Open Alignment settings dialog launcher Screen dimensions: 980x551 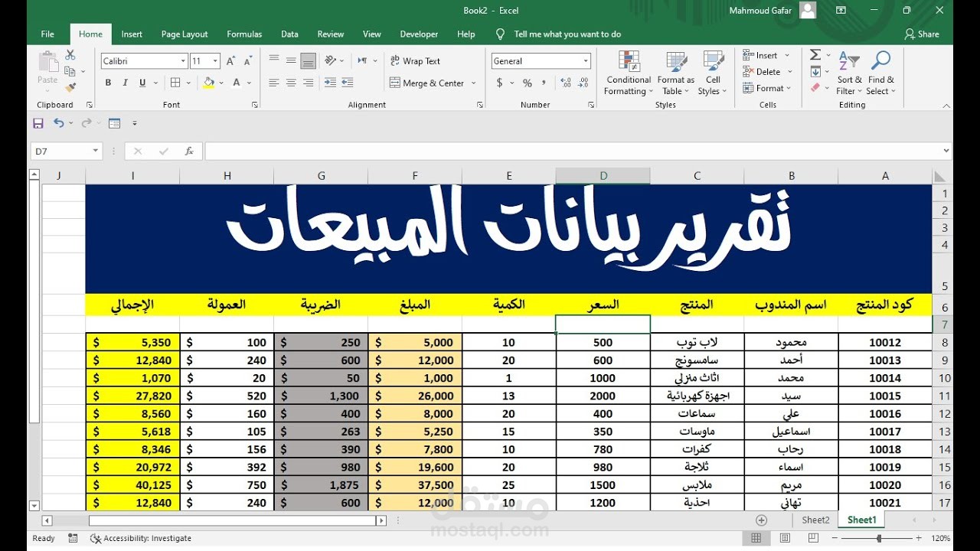point(480,105)
